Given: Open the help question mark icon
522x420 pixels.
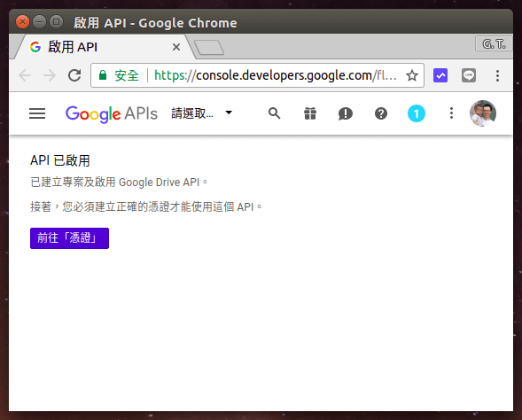Looking at the screenshot, I should coord(381,113).
